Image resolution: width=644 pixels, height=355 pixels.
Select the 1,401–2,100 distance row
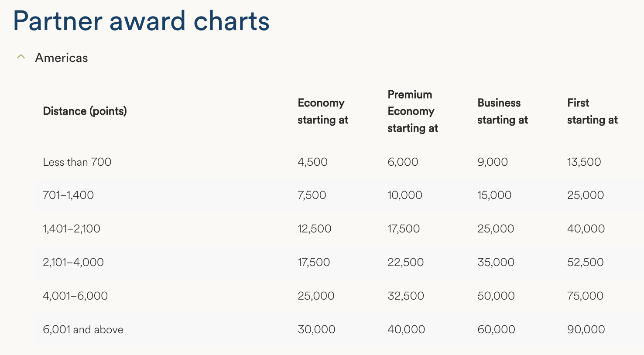[72, 229]
